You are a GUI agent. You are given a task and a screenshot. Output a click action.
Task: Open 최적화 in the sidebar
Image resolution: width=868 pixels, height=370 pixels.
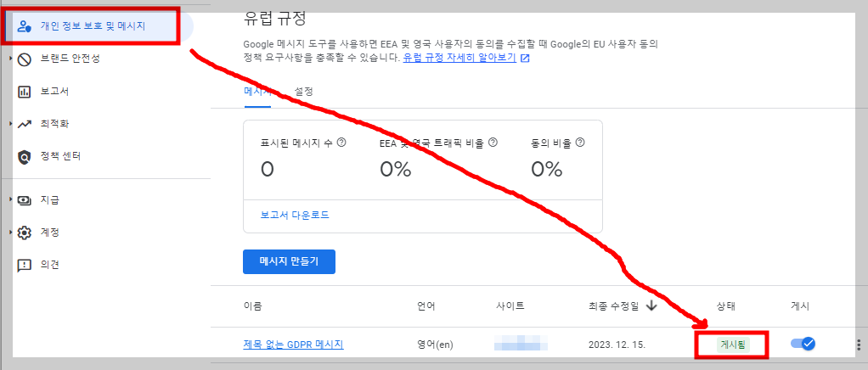(54, 123)
